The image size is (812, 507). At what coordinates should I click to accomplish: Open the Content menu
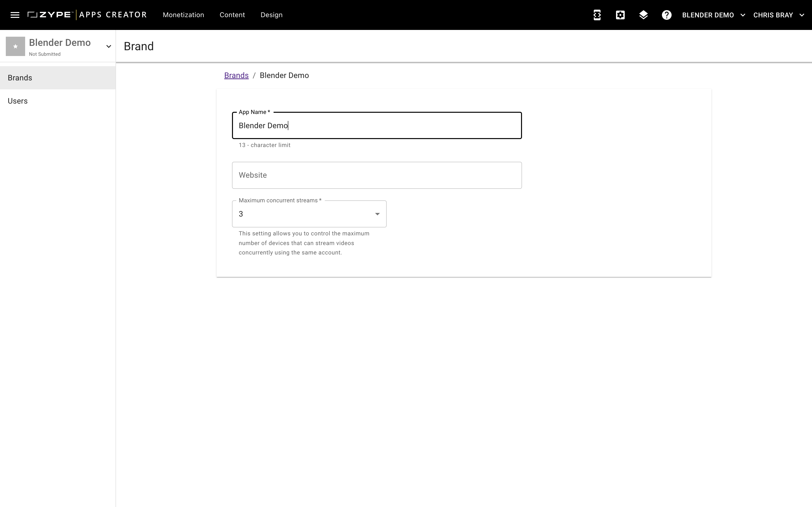click(x=232, y=15)
